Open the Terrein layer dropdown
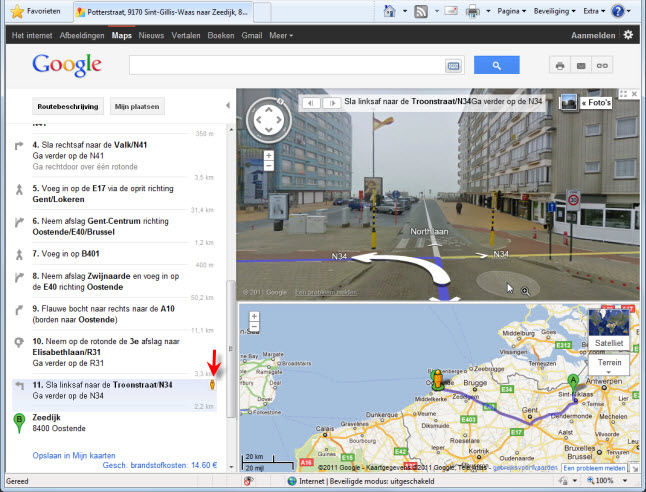This screenshot has height=492, width=646. 609,364
